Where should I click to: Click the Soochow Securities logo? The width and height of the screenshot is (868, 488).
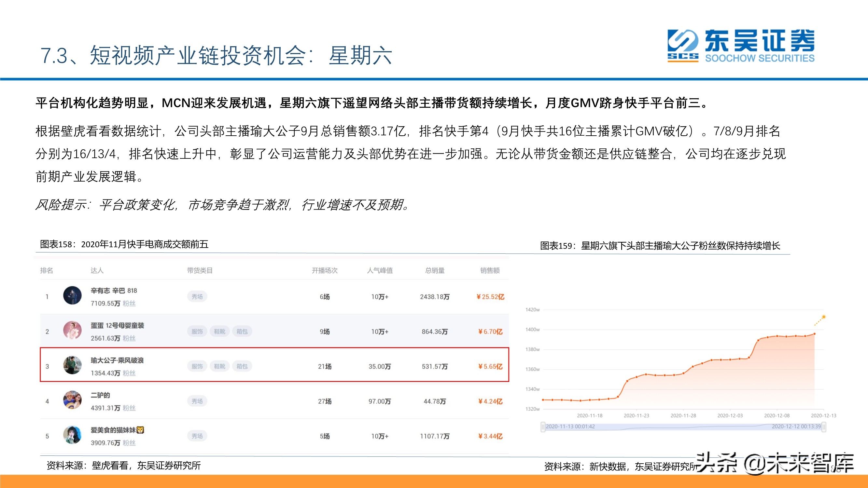(x=741, y=46)
